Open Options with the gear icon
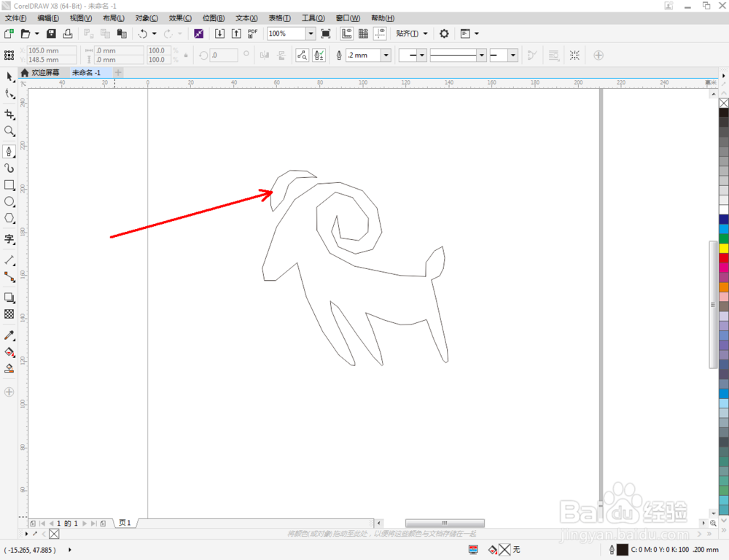Screen dimensions: 729x560 [x=444, y=34]
